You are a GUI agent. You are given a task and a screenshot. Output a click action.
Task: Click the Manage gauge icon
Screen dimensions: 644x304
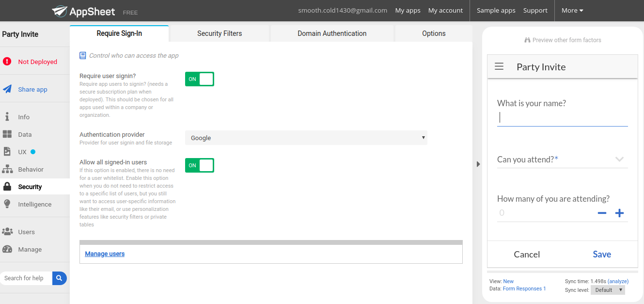tap(7, 249)
